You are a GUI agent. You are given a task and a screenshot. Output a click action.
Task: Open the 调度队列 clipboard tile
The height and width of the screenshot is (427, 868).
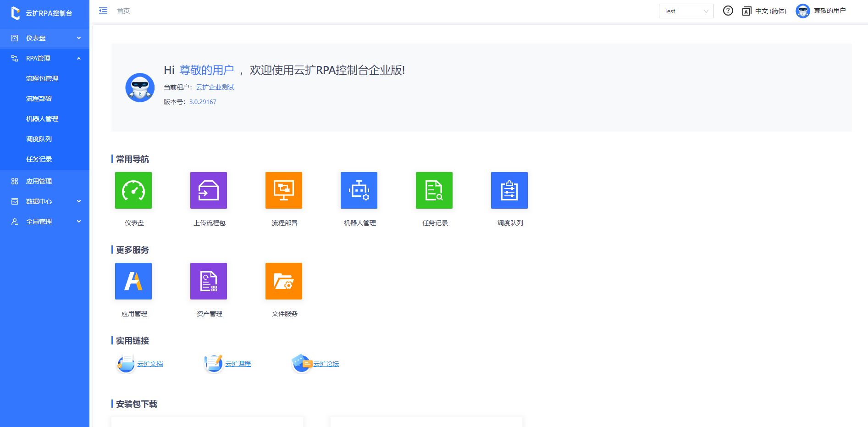509,190
